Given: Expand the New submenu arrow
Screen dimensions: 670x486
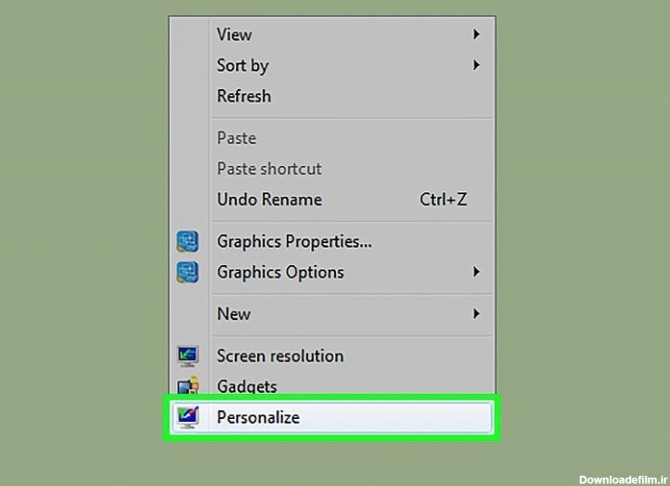Looking at the screenshot, I should coord(477,314).
